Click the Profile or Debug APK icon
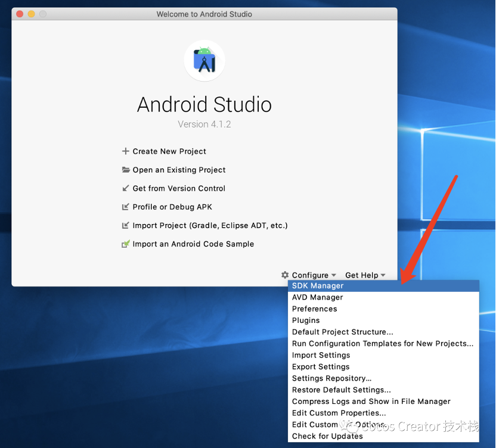Viewport: 496px width, 448px height. pos(126,207)
